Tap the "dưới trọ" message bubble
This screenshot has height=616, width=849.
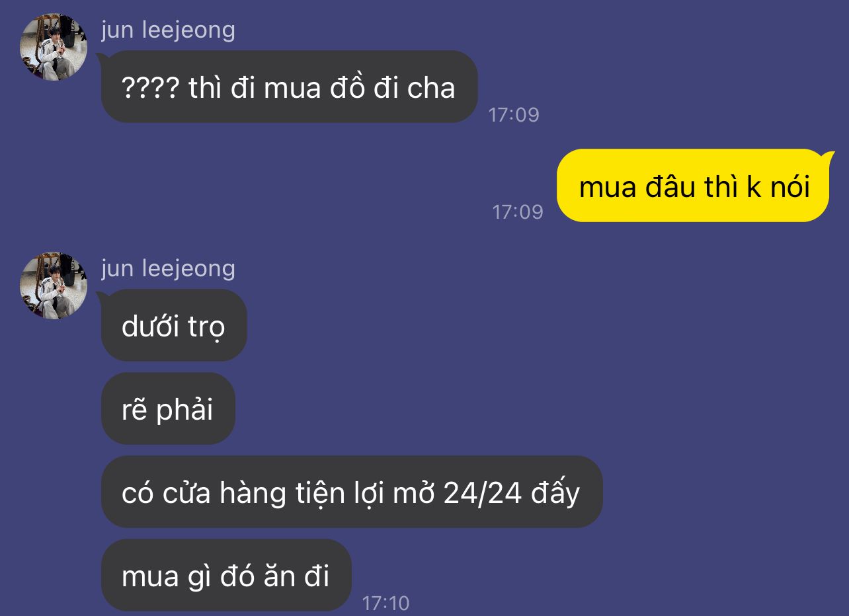coord(174,325)
